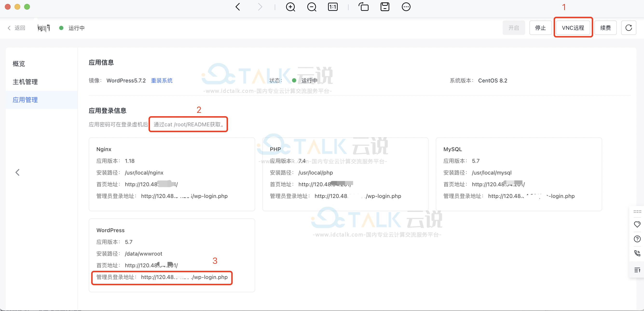Click the disabled 开启 button

514,28
